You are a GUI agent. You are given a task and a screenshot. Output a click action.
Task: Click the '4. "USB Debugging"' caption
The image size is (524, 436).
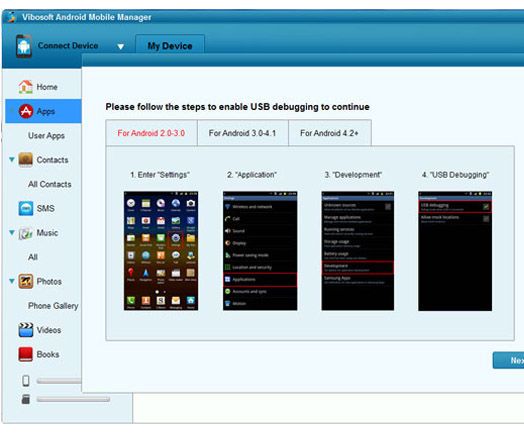[x=455, y=175]
